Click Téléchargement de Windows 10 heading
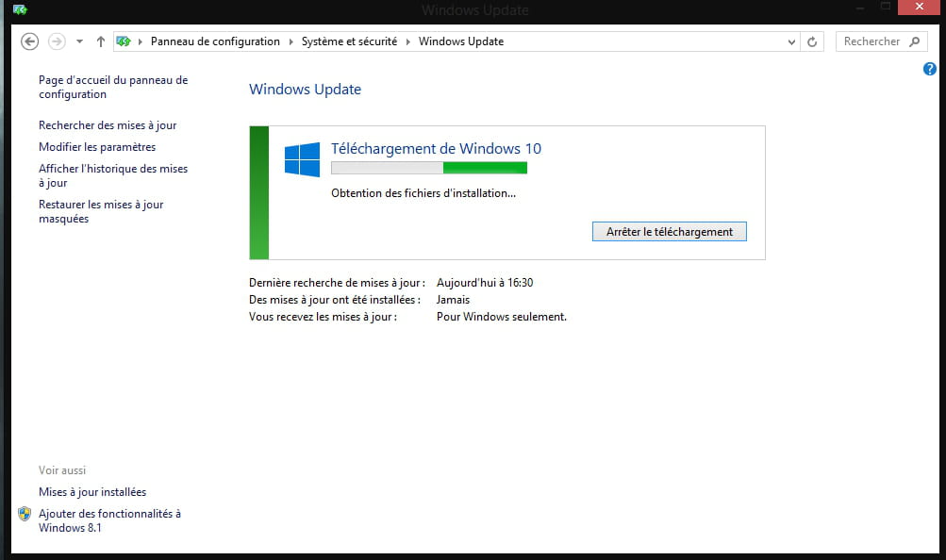Screen dimensions: 946x560 [436, 148]
